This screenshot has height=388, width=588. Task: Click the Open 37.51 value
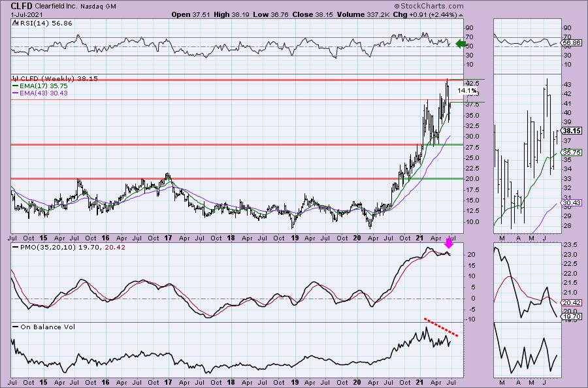click(x=191, y=14)
